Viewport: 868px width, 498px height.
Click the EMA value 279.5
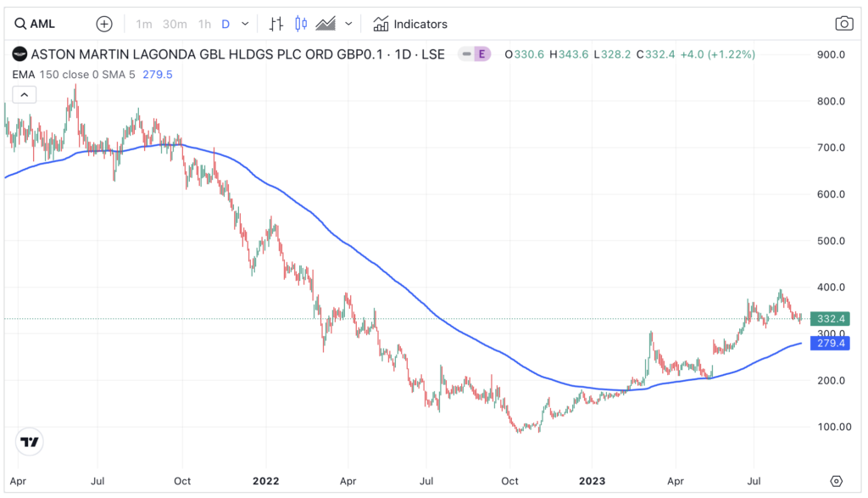158,74
